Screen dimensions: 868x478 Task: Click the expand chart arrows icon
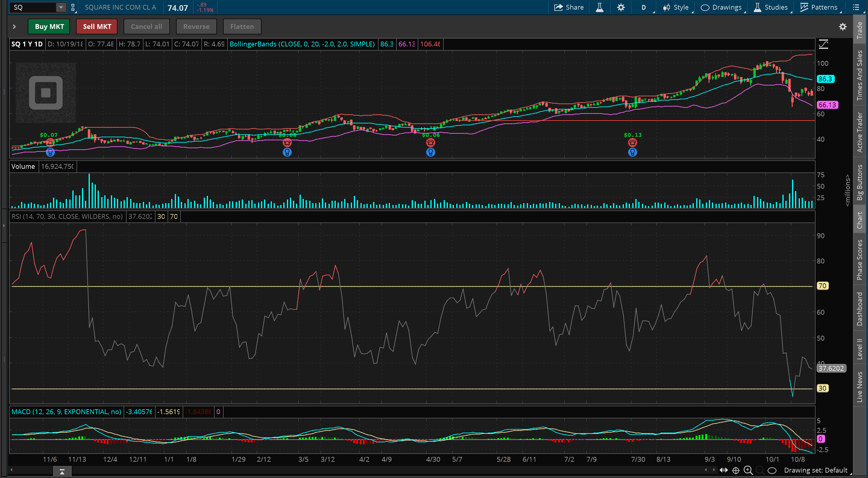coord(723,470)
